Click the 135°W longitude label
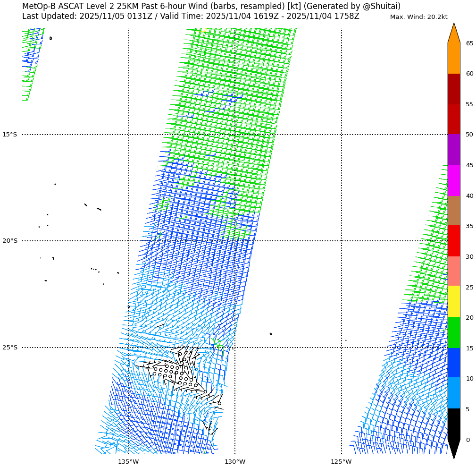The height and width of the screenshot is (467, 476). (128, 461)
